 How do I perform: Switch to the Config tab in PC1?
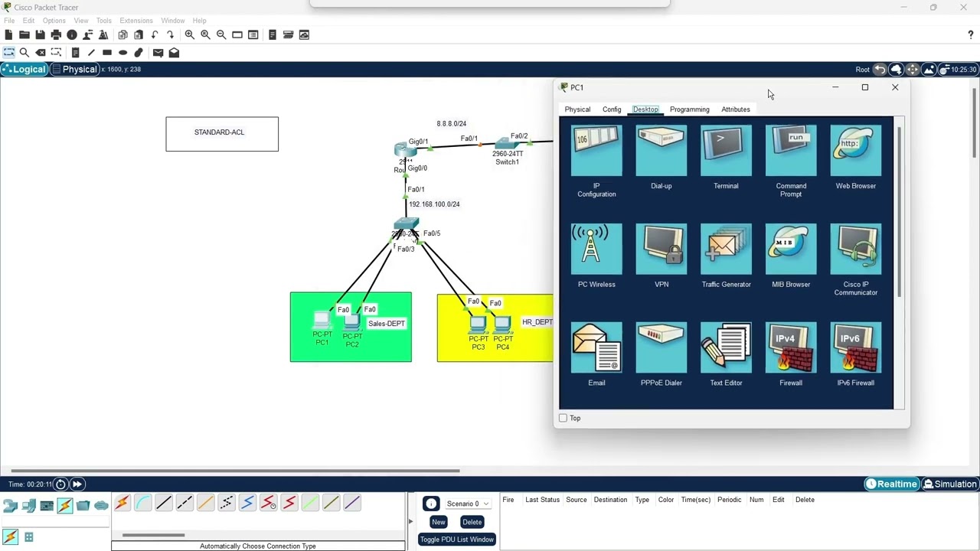(612, 109)
